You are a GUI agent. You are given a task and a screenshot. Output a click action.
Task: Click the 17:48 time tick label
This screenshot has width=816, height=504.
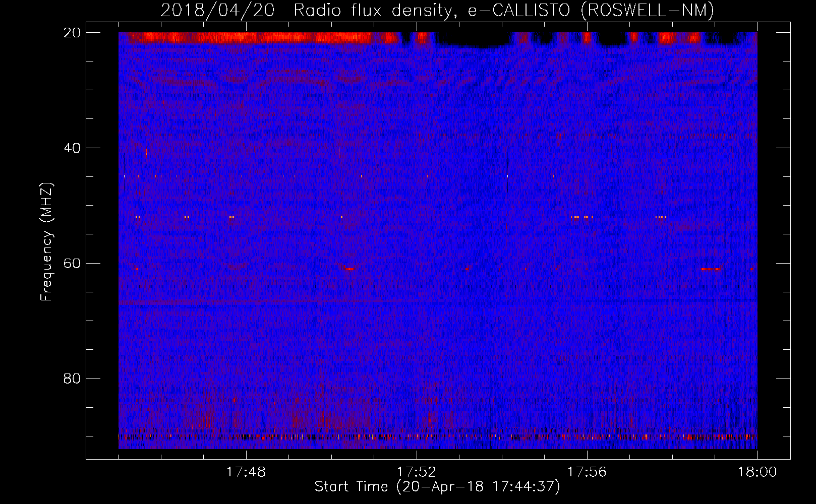[x=246, y=472]
